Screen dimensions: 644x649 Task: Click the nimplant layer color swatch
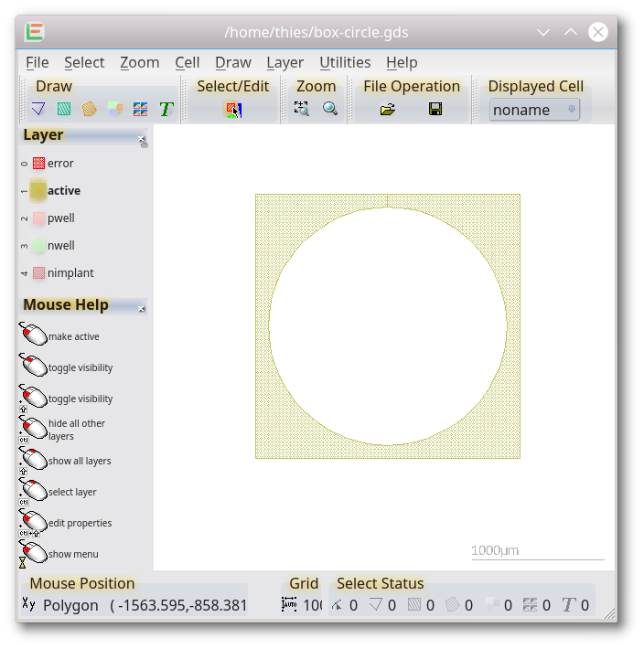tap(38, 273)
